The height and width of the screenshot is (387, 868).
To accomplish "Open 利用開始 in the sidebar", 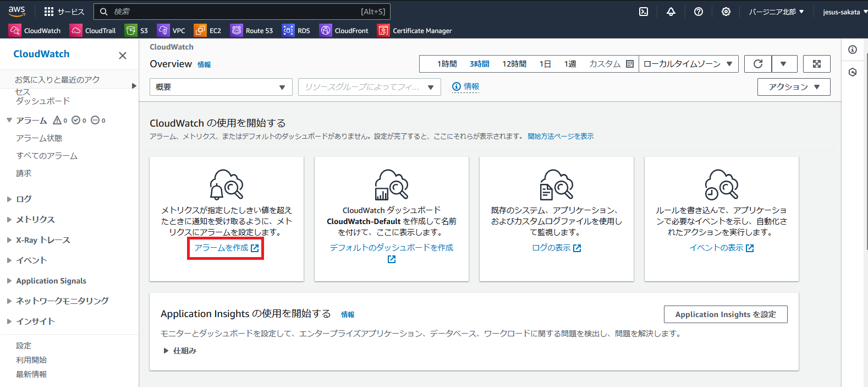I will click(x=31, y=360).
